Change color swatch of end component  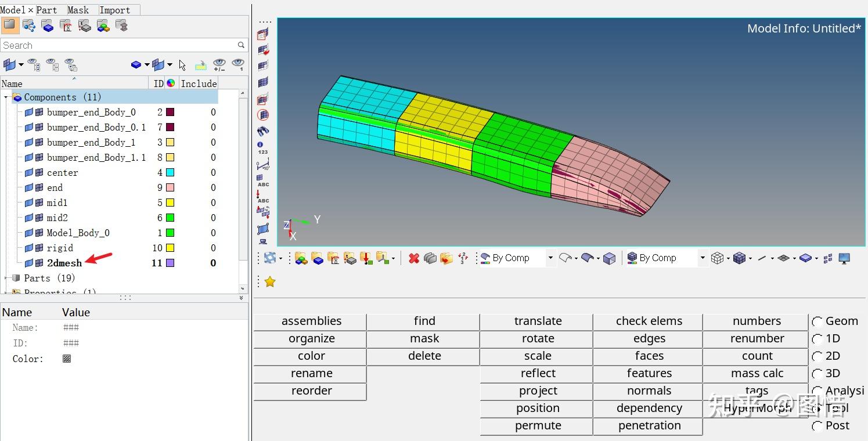(x=170, y=187)
